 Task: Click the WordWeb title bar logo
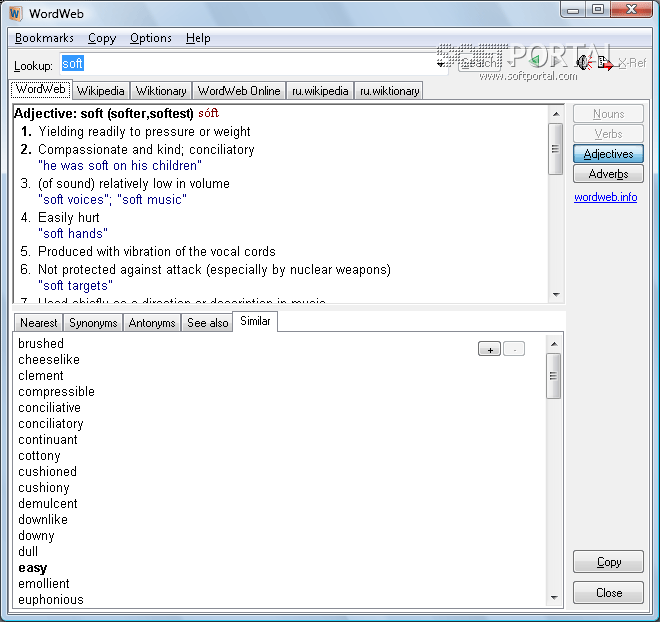(15, 13)
